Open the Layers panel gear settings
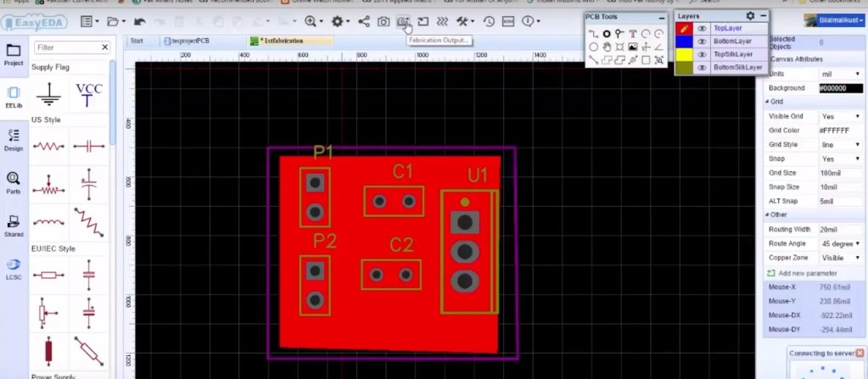Image resolution: width=868 pixels, height=379 pixels. click(x=750, y=16)
